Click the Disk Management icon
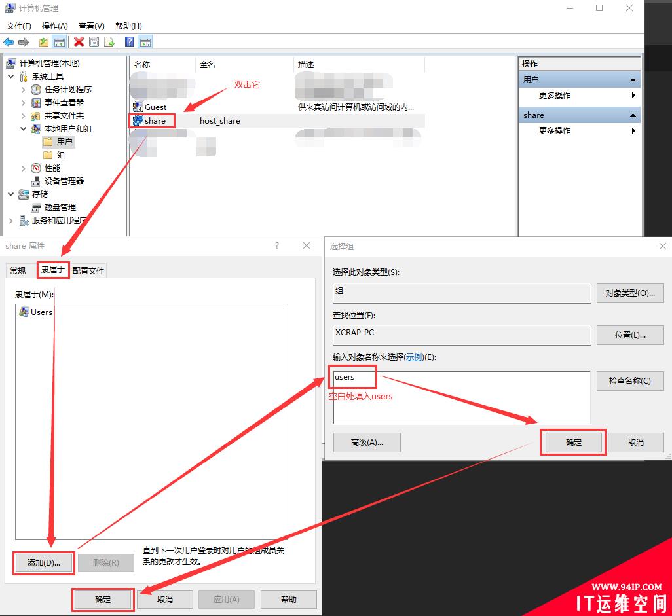This screenshot has height=616, width=672. point(36,208)
